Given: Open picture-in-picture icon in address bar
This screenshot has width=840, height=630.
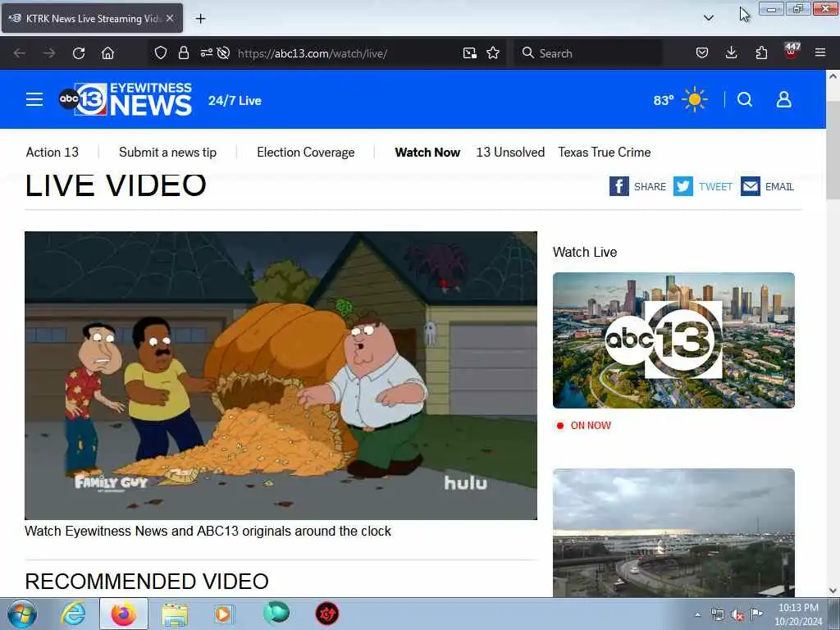Looking at the screenshot, I should [470, 52].
